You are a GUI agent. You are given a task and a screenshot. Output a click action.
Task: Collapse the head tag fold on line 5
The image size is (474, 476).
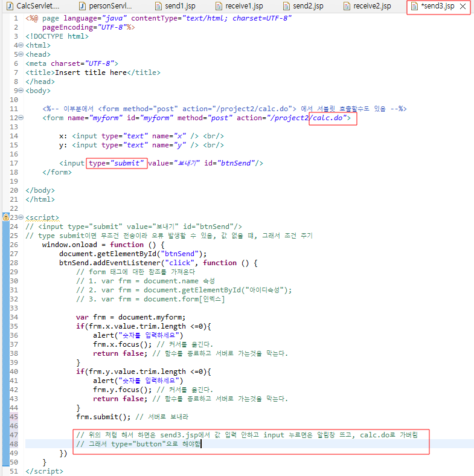tap(21, 54)
